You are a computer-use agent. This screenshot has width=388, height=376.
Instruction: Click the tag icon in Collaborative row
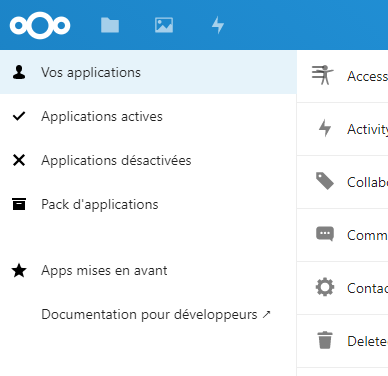pyautogui.click(x=325, y=181)
